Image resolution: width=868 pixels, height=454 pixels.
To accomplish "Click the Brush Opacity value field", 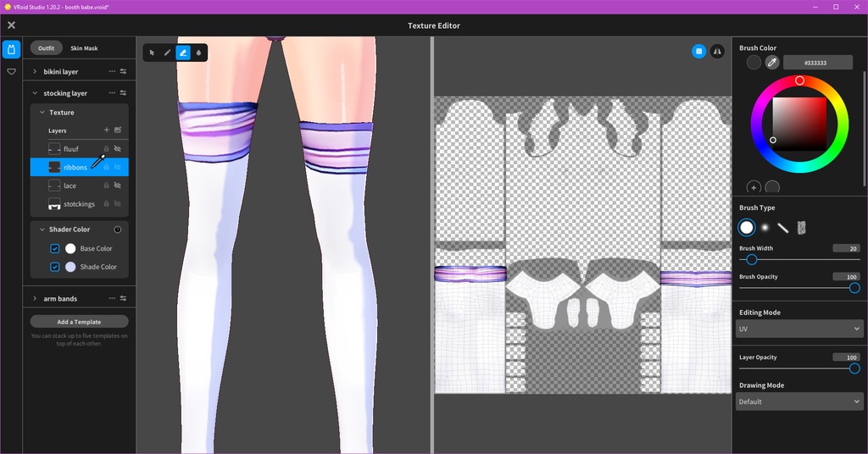I will point(847,276).
